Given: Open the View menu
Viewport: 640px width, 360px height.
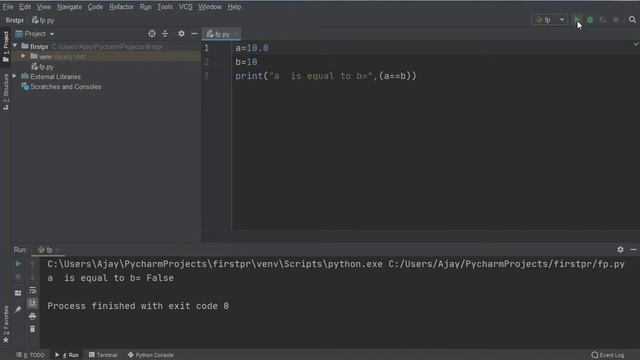Looking at the screenshot, I should click(x=44, y=7).
